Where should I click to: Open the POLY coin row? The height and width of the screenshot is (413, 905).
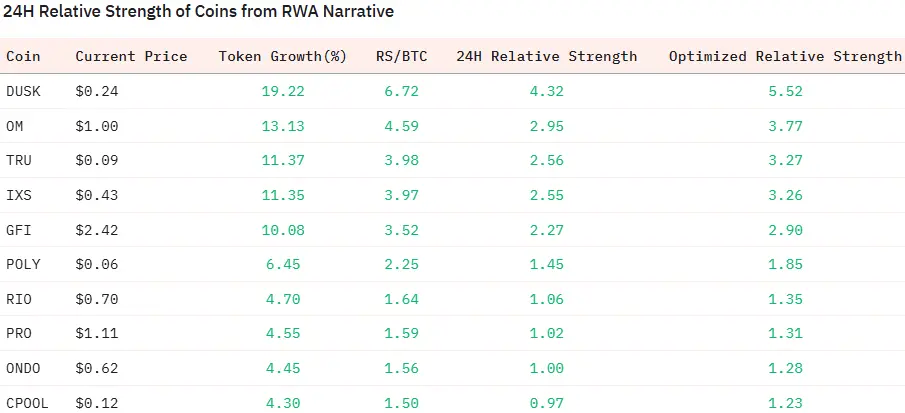(x=24, y=265)
